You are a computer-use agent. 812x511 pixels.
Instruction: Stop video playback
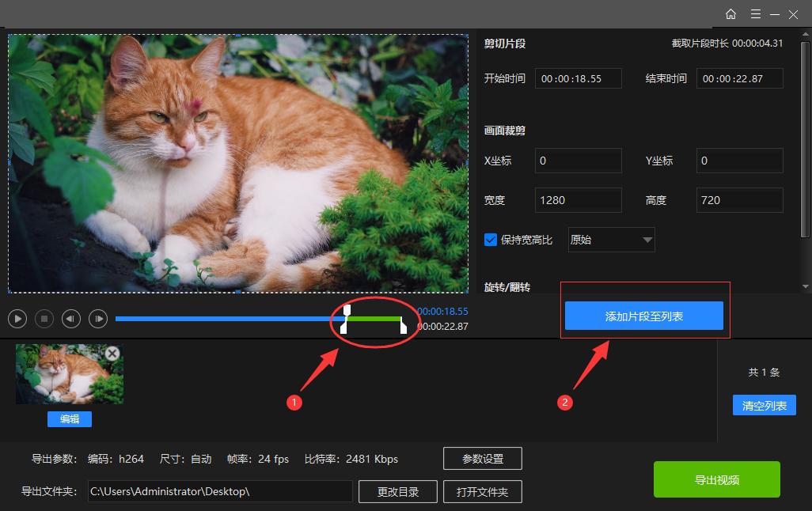tap(44, 318)
